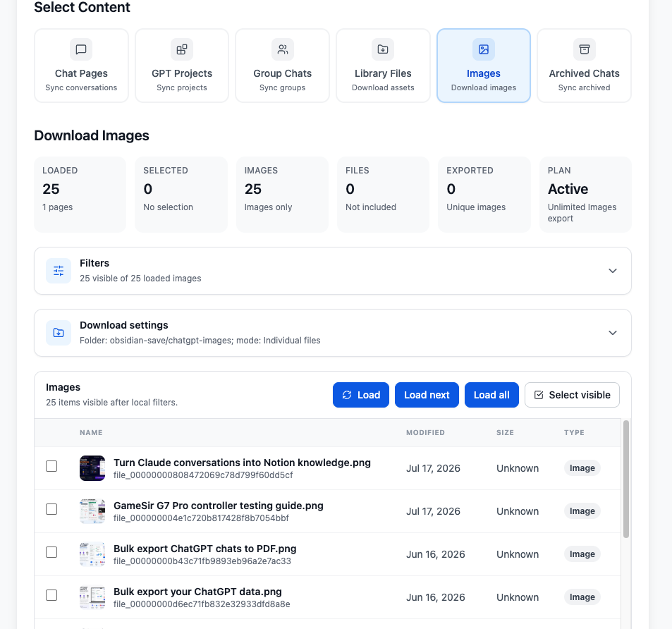Click the SIZE column header

click(505, 433)
